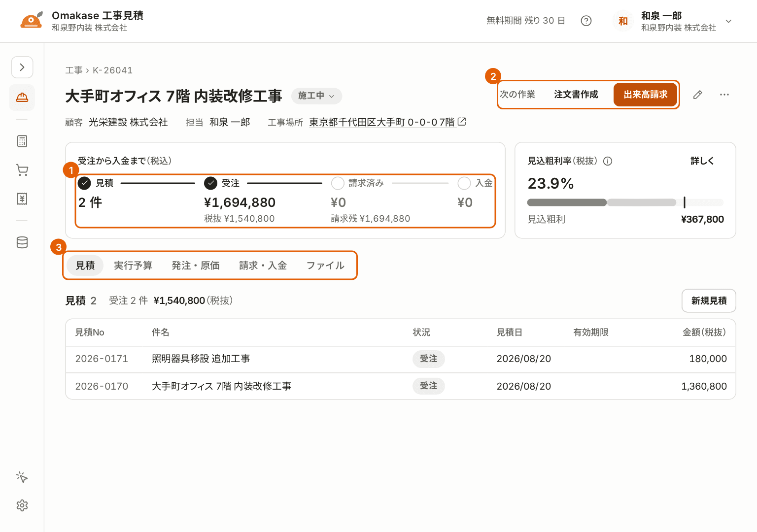Open the 施工中 status dropdown

click(x=316, y=96)
